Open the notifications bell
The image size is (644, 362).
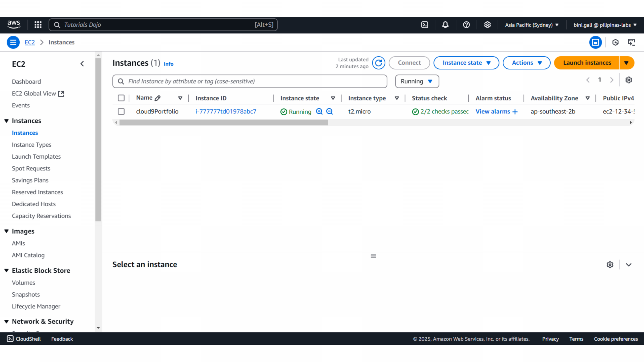coord(445,25)
